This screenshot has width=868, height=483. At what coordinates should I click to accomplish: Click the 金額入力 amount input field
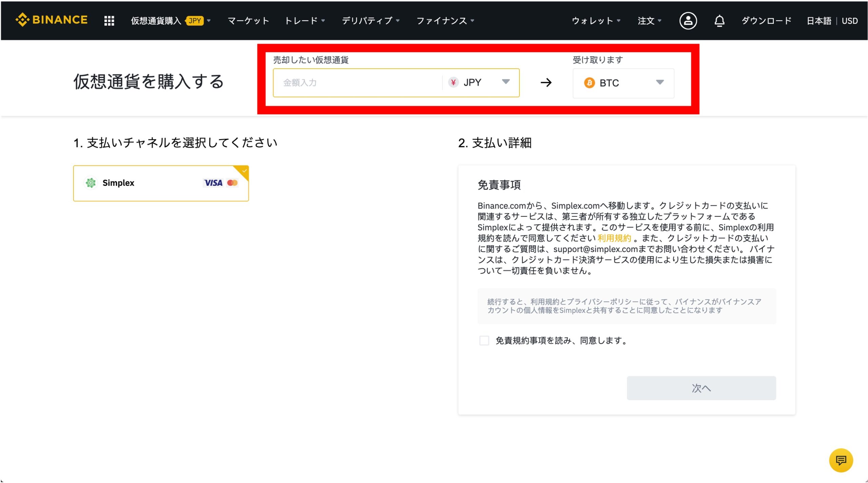coord(358,83)
